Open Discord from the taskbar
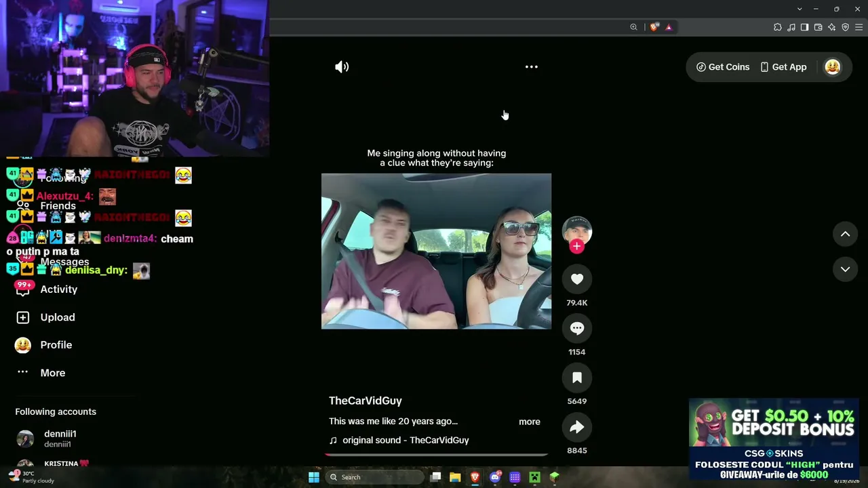Screen dimensions: 868x488 495,477
